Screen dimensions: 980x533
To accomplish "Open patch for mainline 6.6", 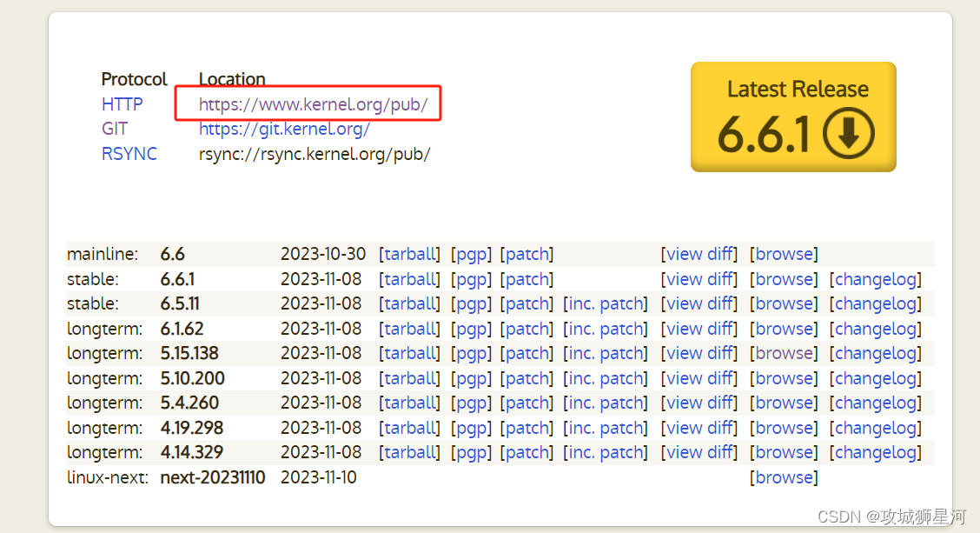I will 526,254.
